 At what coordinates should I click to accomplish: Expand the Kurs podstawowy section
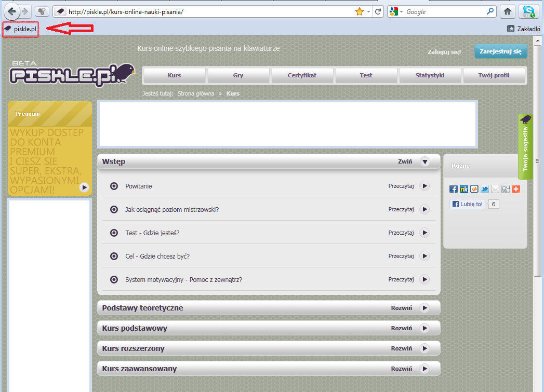coord(424,328)
